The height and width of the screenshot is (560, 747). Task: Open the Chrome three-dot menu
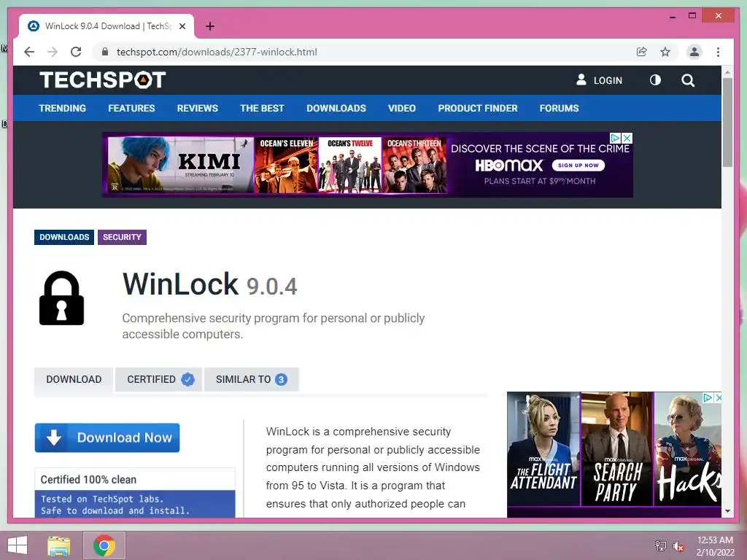[718, 52]
